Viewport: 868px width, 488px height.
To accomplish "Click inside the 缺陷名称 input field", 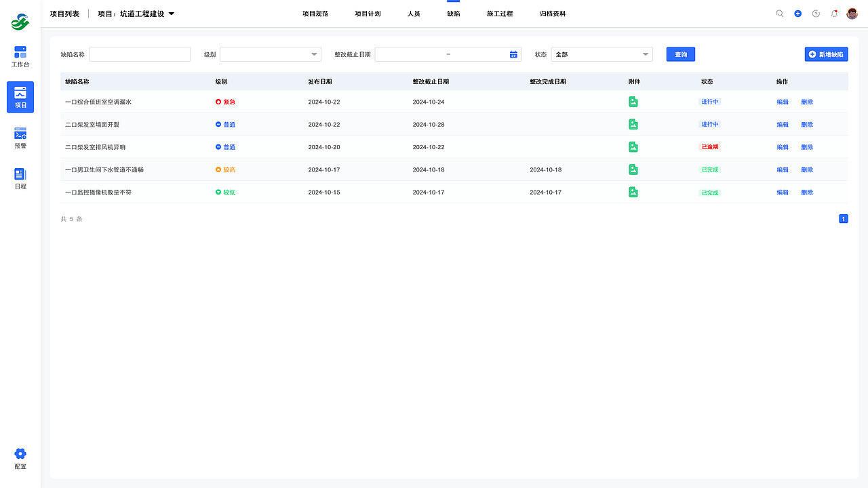I will point(140,54).
